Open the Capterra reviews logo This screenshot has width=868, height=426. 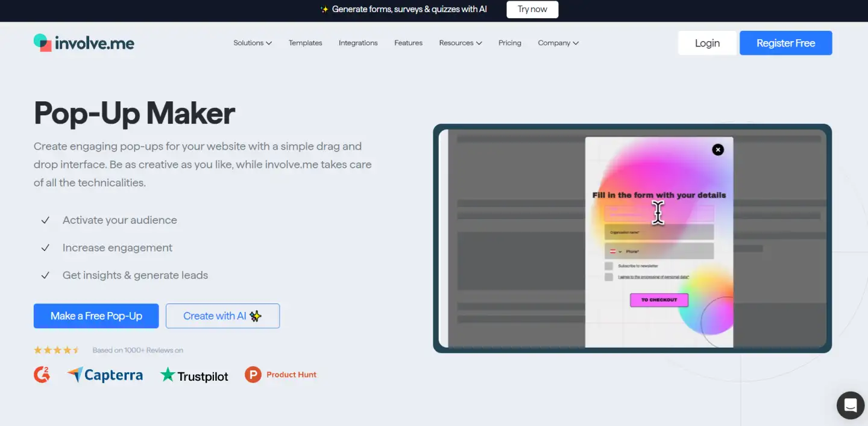click(x=105, y=375)
